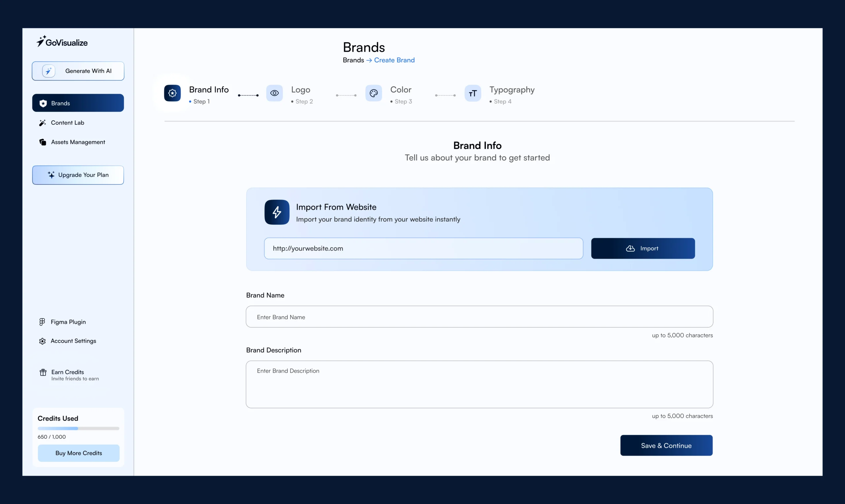Click the Brand Info step badge icon
The image size is (845, 504).
point(172,93)
